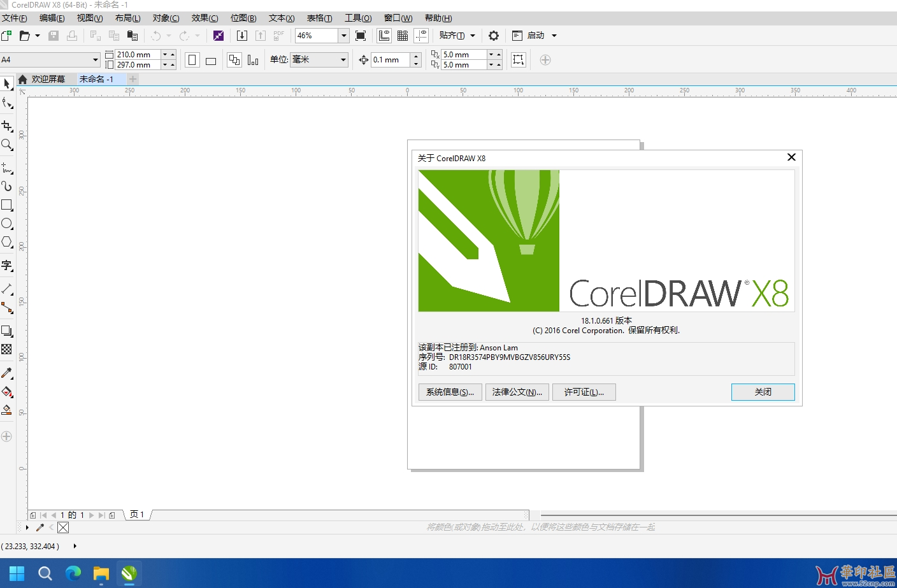
Task: Click the 系统信息(S)... button
Action: pos(450,392)
